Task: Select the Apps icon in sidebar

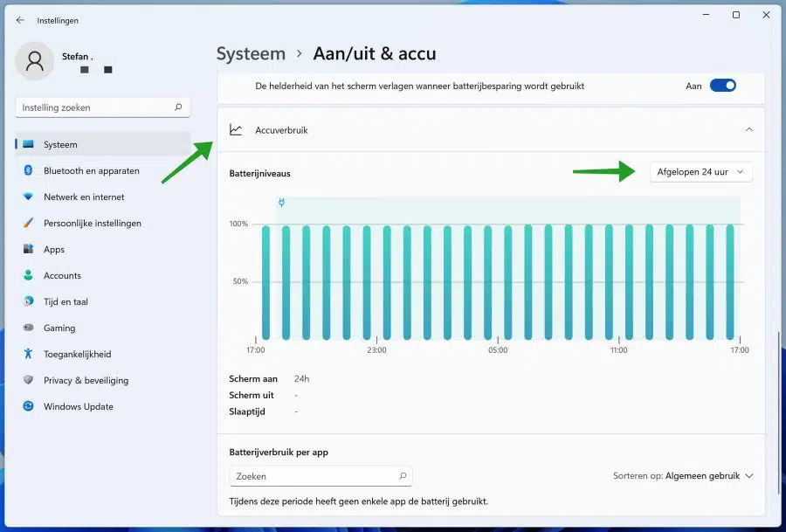Action: click(28, 249)
